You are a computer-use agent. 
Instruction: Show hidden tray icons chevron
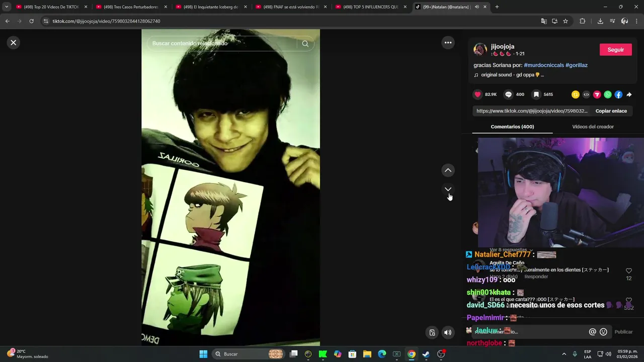[563, 354]
